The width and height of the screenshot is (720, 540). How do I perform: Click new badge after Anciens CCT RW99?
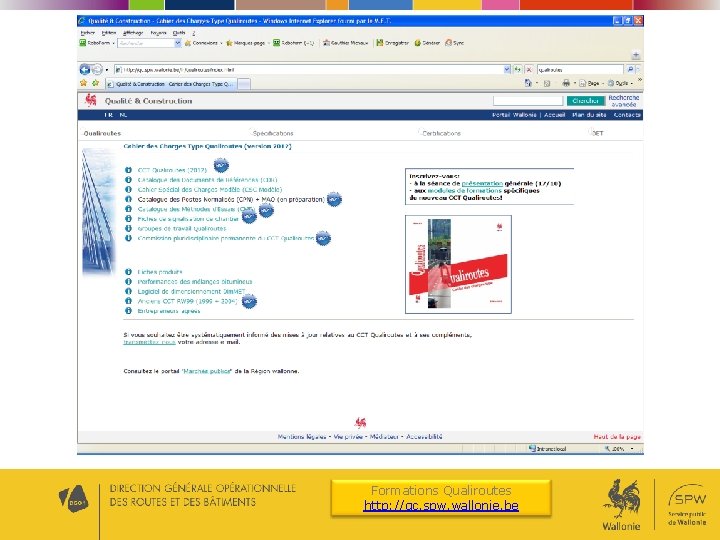tap(249, 301)
